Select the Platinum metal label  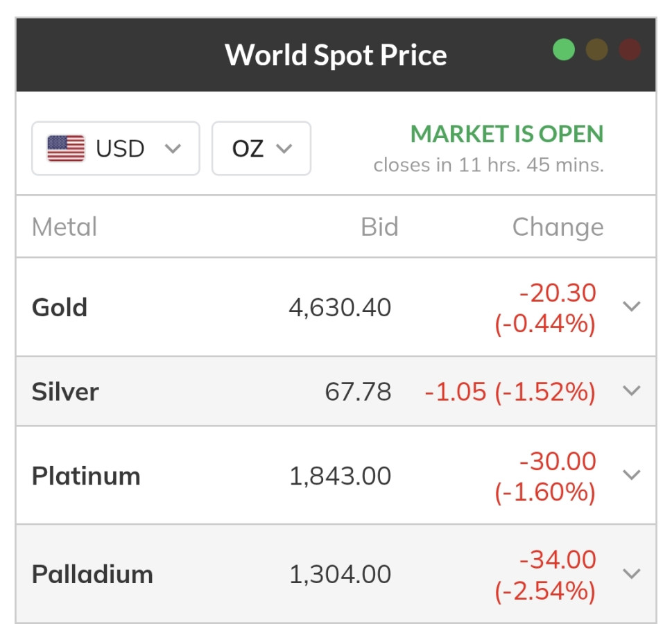(x=86, y=476)
